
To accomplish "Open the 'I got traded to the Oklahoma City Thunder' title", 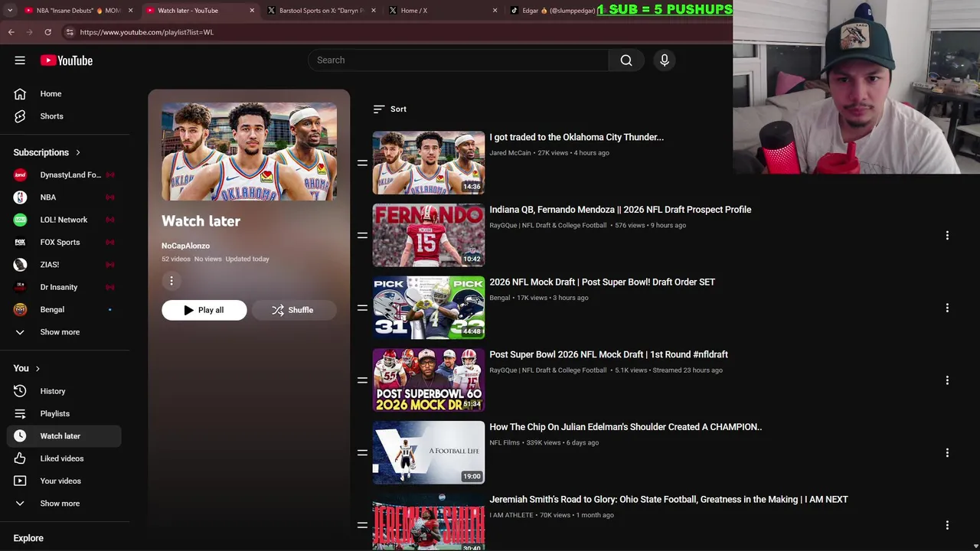I will pos(577,137).
